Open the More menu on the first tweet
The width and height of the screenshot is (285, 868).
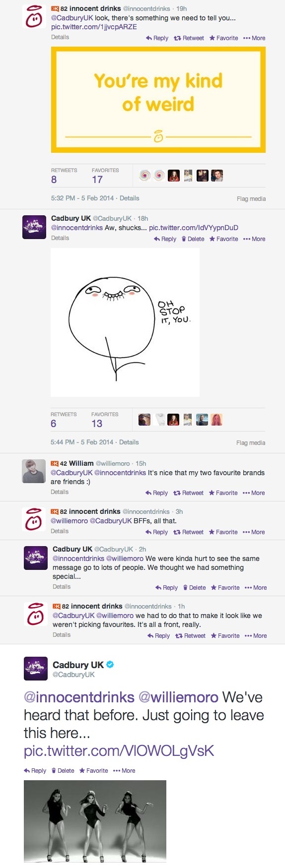[254, 38]
